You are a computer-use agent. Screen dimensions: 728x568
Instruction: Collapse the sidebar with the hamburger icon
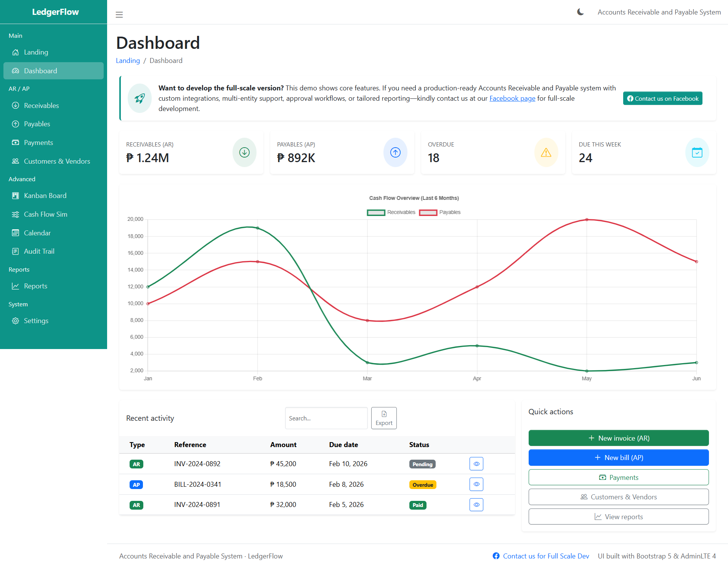(119, 14)
